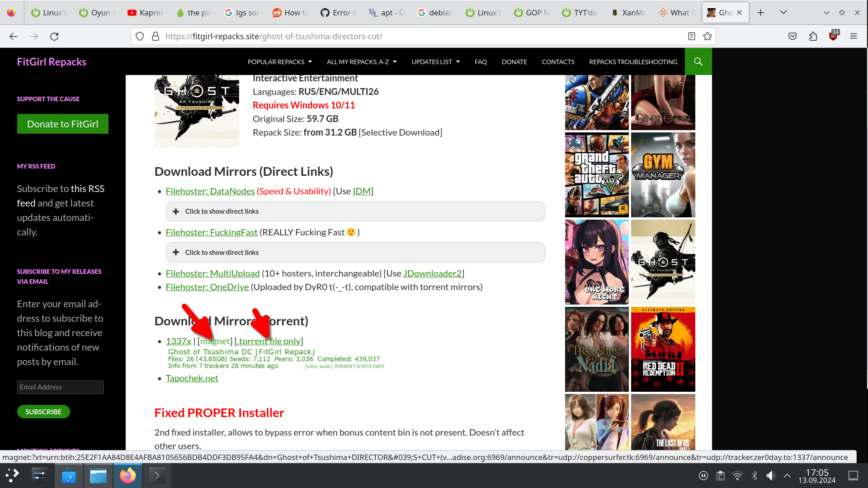Click the Email Address input field

pos(61,387)
